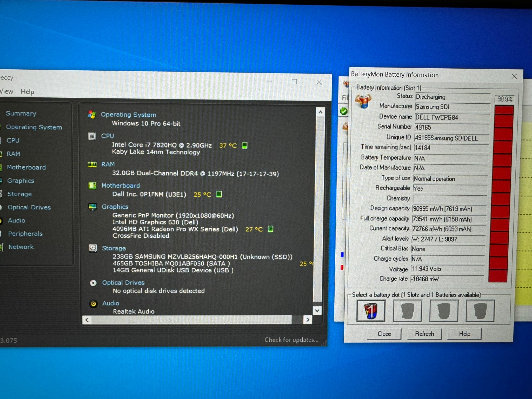Click the Optical Drives disc icon
The width and height of the screenshot is (532, 399).
coord(93,283)
